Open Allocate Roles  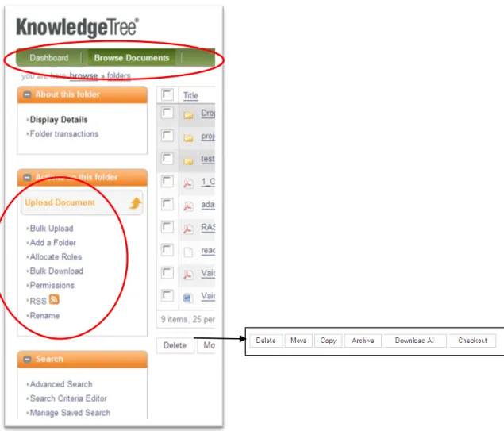[x=56, y=257]
